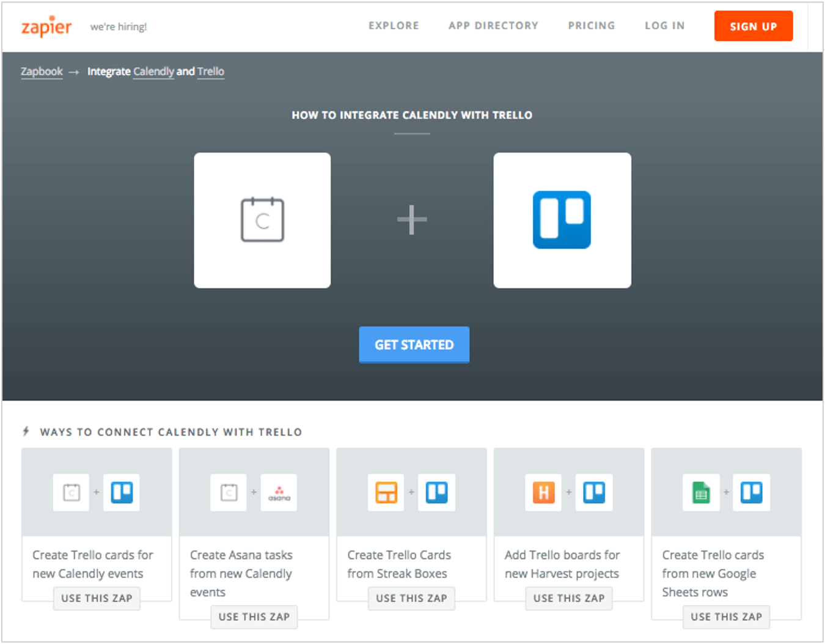This screenshot has height=644, width=825.
Task: Click Trello icon in Create Trello cards for new Calendly events card
Action: [122, 492]
